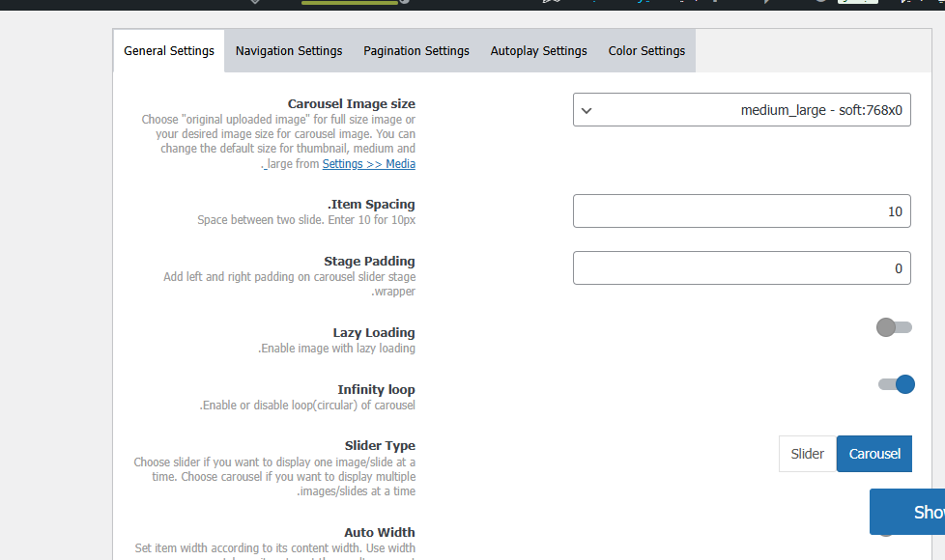Switch to the Navigation Settings tab
The image size is (945, 560).
coord(289,51)
